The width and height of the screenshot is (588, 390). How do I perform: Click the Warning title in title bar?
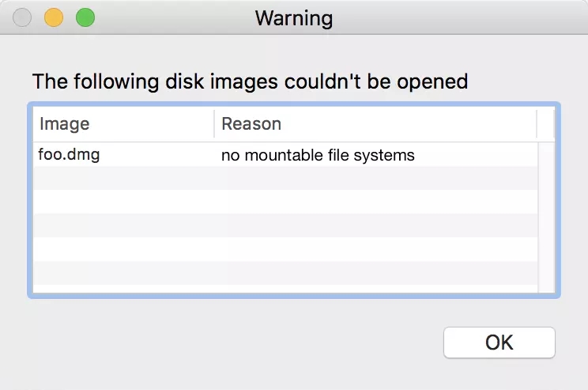294,18
